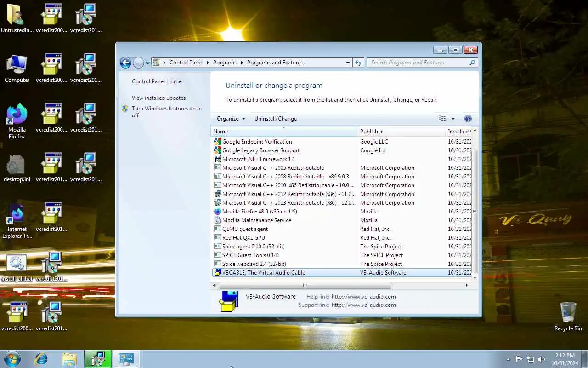Open Help with the blue question icon
The width and height of the screenshot is (588, 368).
click(468, 119)
